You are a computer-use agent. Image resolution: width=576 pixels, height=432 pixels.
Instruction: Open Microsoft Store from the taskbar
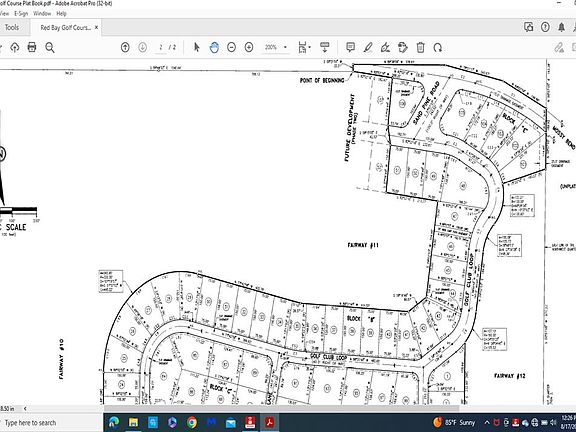click(x=152, y=422)
